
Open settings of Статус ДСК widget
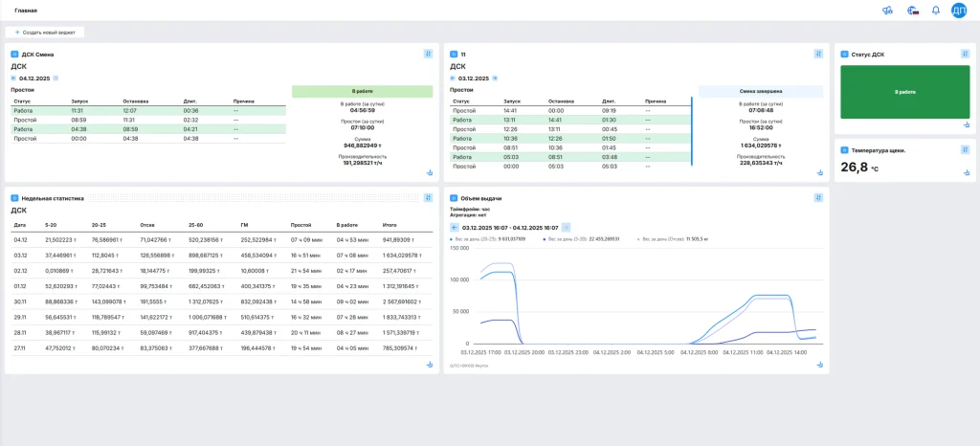[x=965, y=54]
